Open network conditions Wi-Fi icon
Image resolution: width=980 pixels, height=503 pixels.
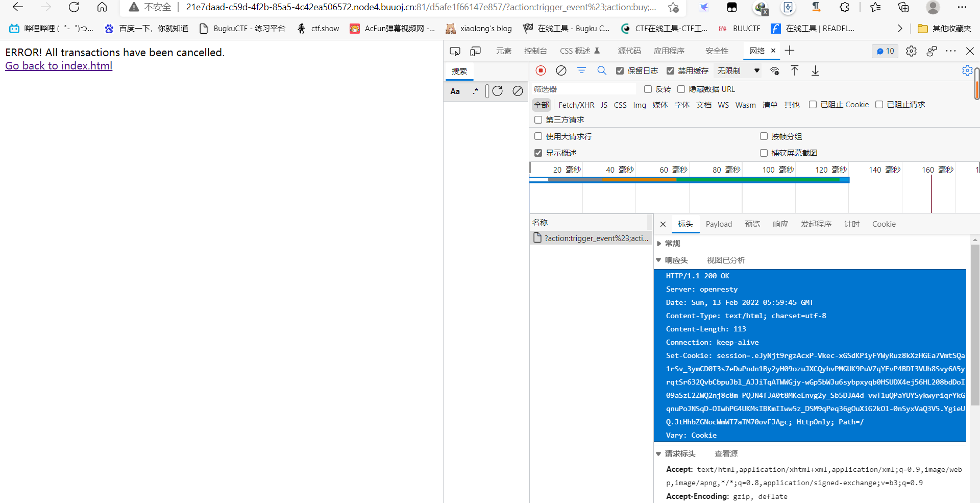[775, 71]
